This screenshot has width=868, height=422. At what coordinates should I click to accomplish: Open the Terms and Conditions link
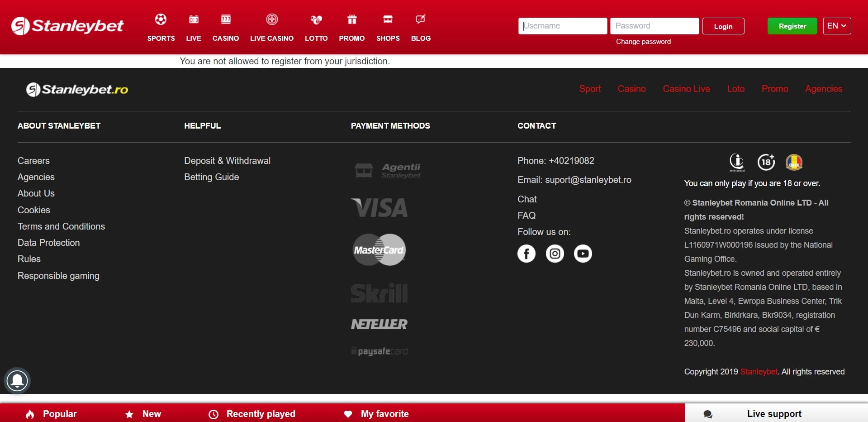(x=61, y=226)
